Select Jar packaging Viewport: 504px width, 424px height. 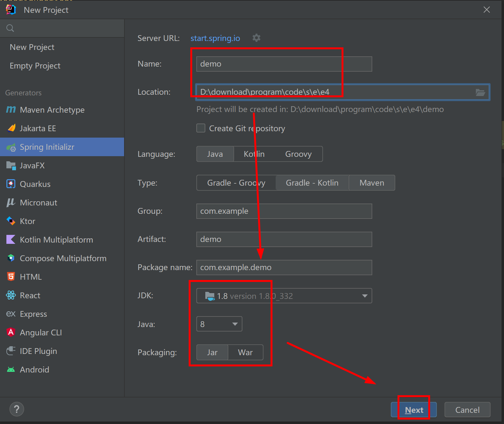(212, 352)
